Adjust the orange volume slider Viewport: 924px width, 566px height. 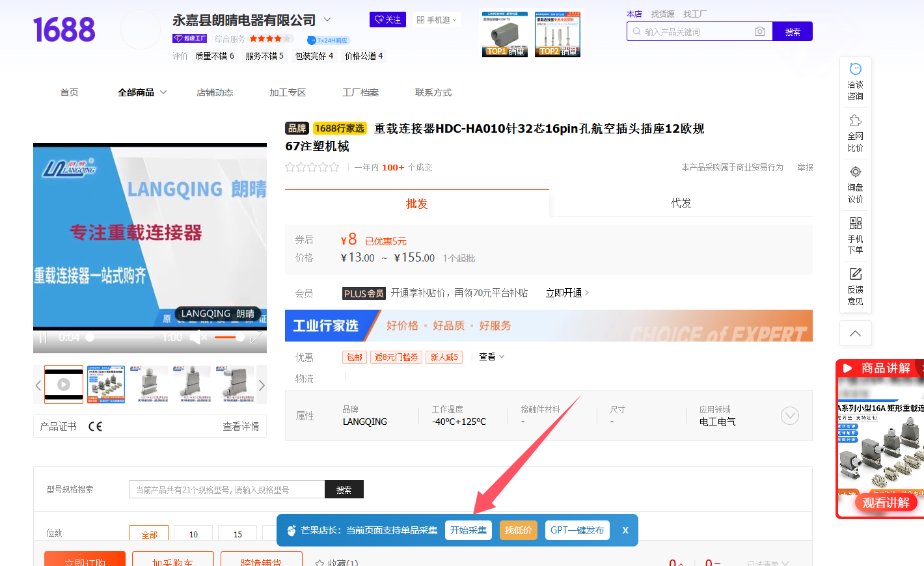coord(229,338)
